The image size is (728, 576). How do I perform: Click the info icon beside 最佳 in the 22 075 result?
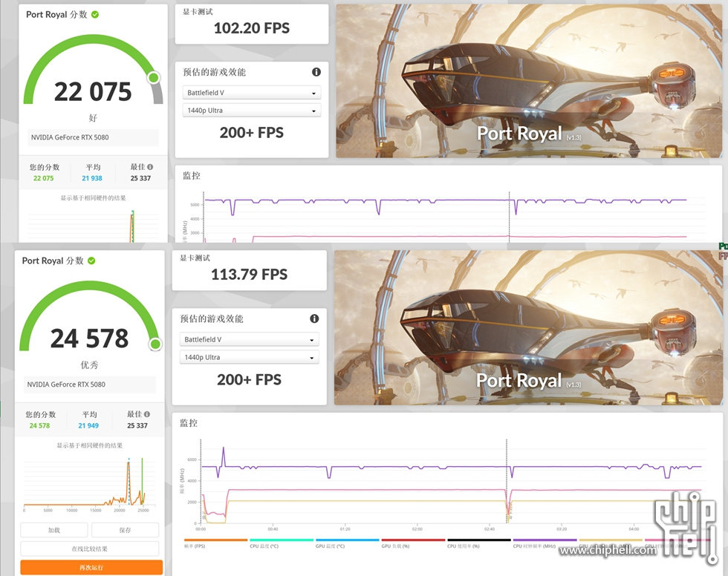[x=150, y=167]
